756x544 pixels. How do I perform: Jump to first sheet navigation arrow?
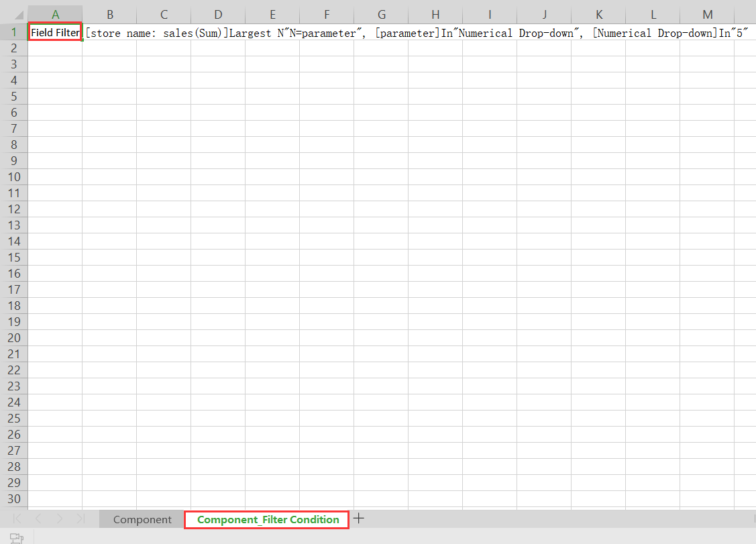coord(17,519)
